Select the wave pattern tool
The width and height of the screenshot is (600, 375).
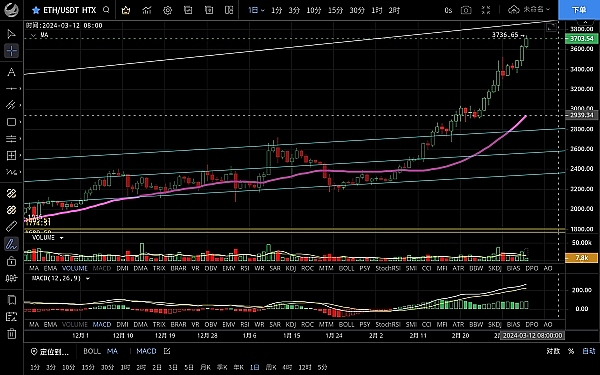(x=11, y=172)
